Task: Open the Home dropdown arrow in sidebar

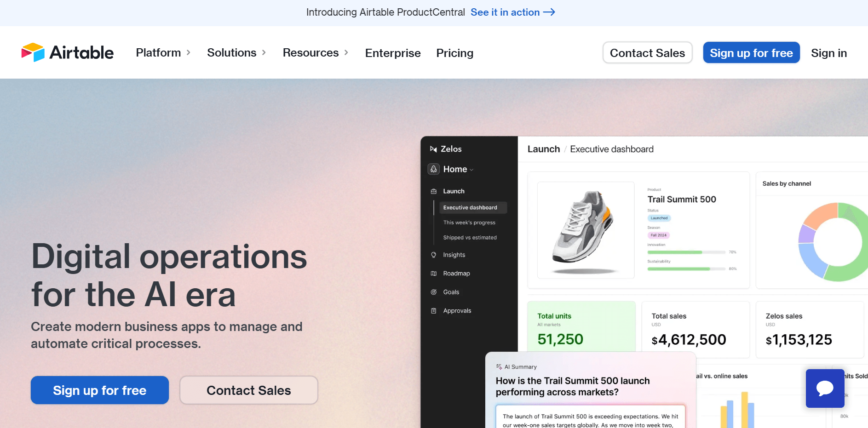Action: click(x=471, y=170)
